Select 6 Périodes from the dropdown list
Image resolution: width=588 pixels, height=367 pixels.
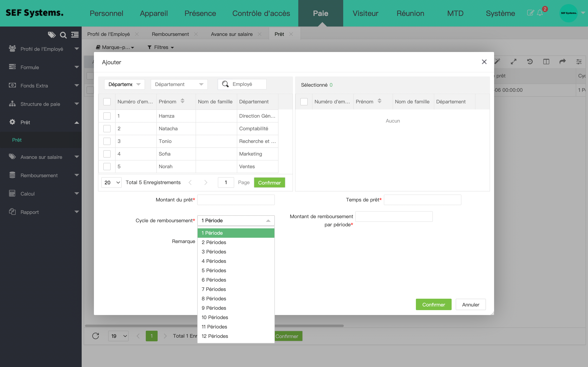click(214, 280)
